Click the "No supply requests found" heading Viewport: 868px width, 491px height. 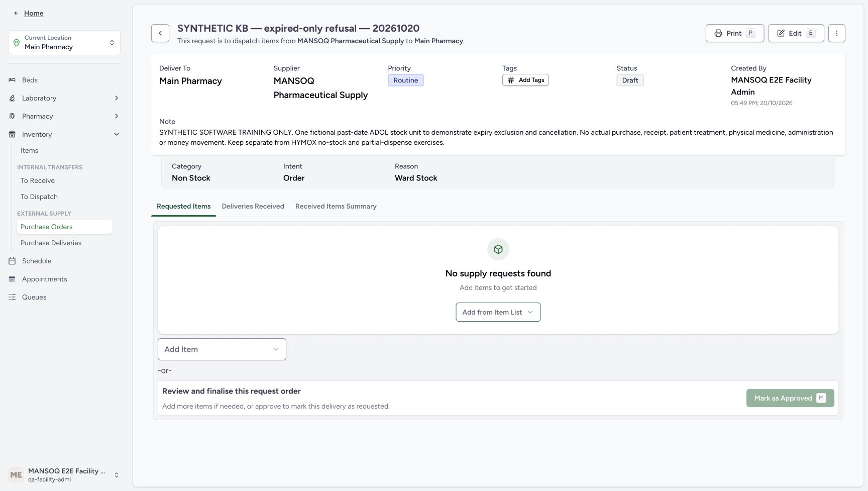point(498,273)
